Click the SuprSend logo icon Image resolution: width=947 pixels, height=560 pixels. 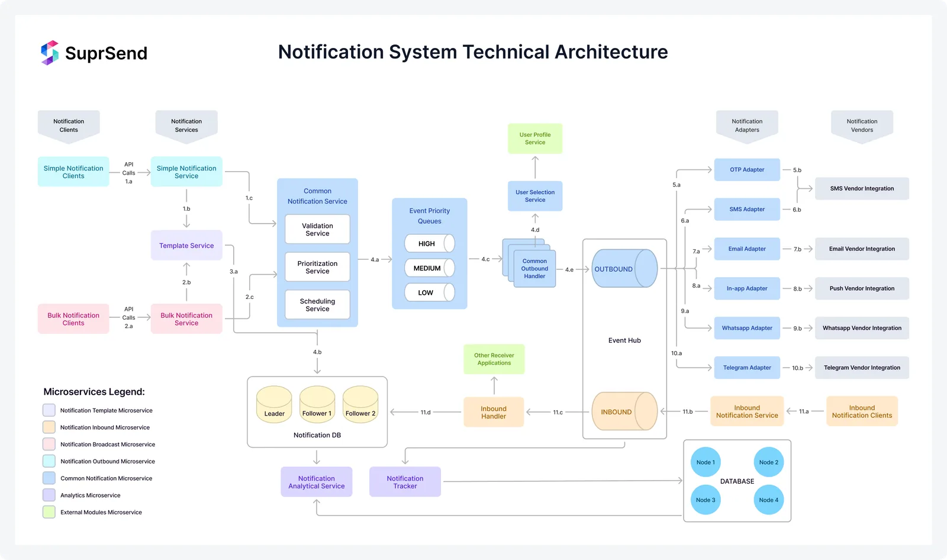[50, 53]
